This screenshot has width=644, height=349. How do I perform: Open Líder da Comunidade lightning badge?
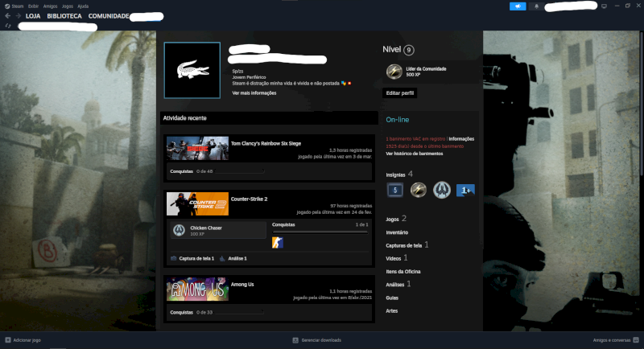[394, 72]
